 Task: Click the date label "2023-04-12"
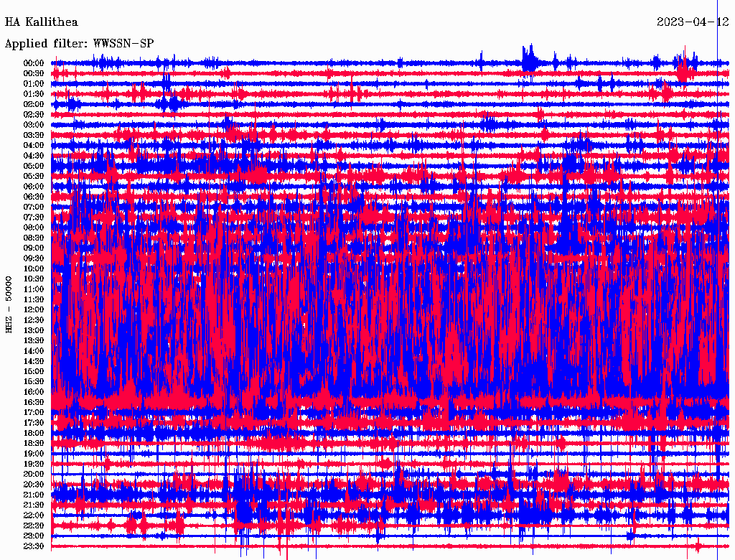click(693, 22)
